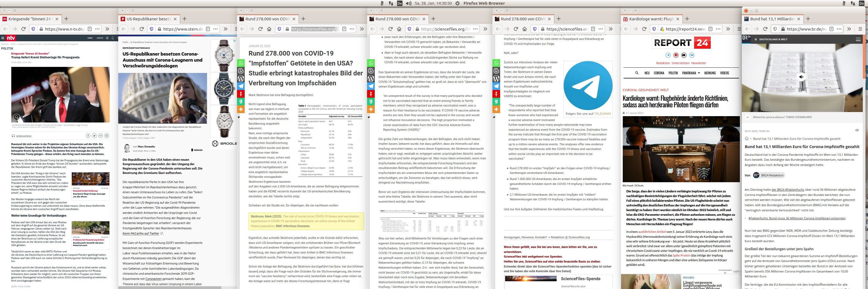
Task: Toggle reader view in headline sciencefiles window
Action: pos(344,29)
